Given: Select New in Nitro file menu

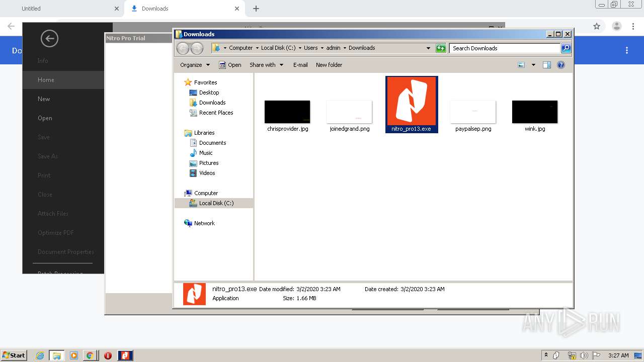Looking at the screenshot, I should pos(44,99).
